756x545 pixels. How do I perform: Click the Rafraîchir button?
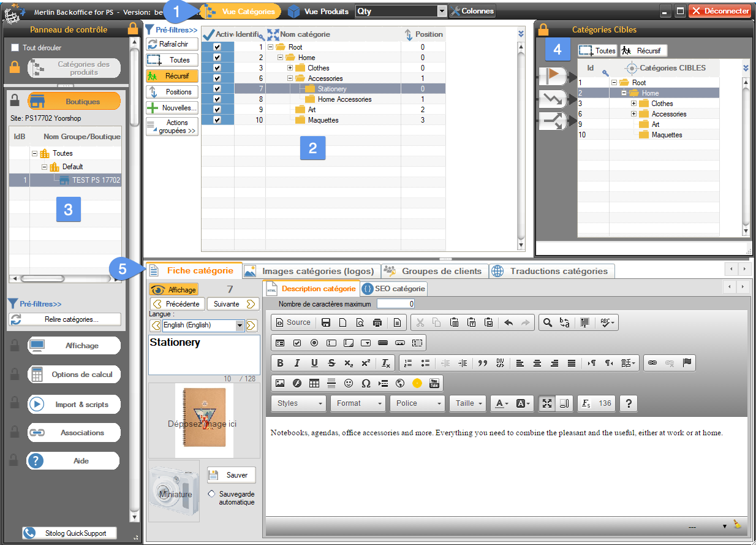click(172, 44)
